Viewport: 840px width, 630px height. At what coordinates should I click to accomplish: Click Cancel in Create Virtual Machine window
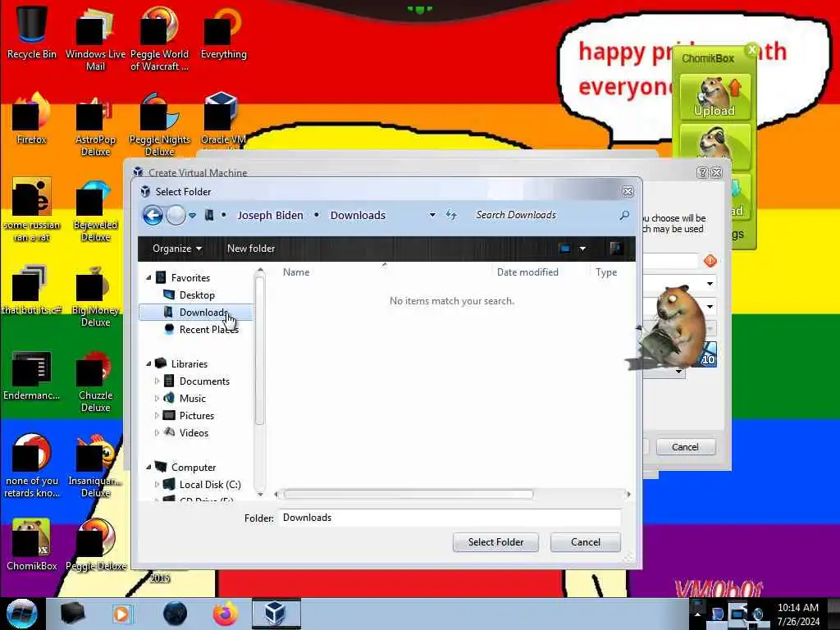(685, 447)
